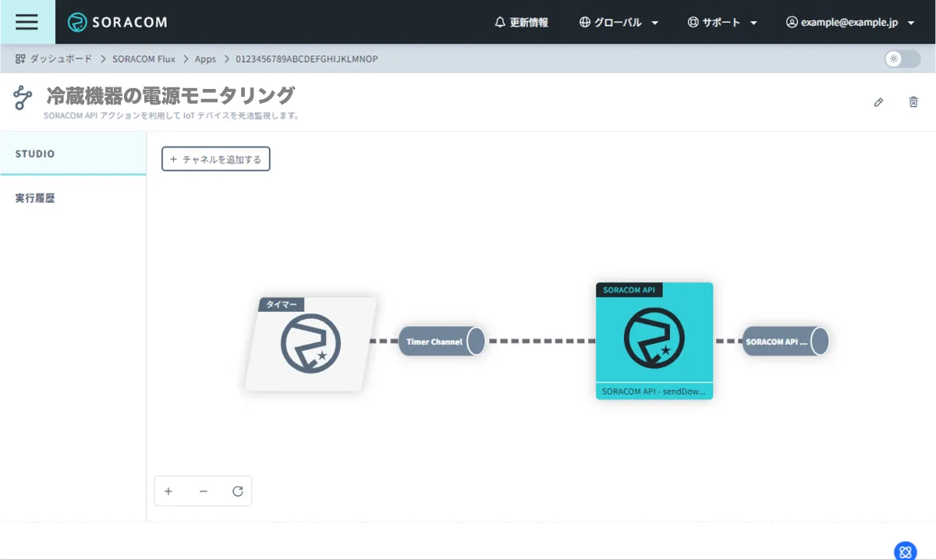936x560 pixels.
Task: Open the 実行履歴 tab
Action: coord(34,197)
